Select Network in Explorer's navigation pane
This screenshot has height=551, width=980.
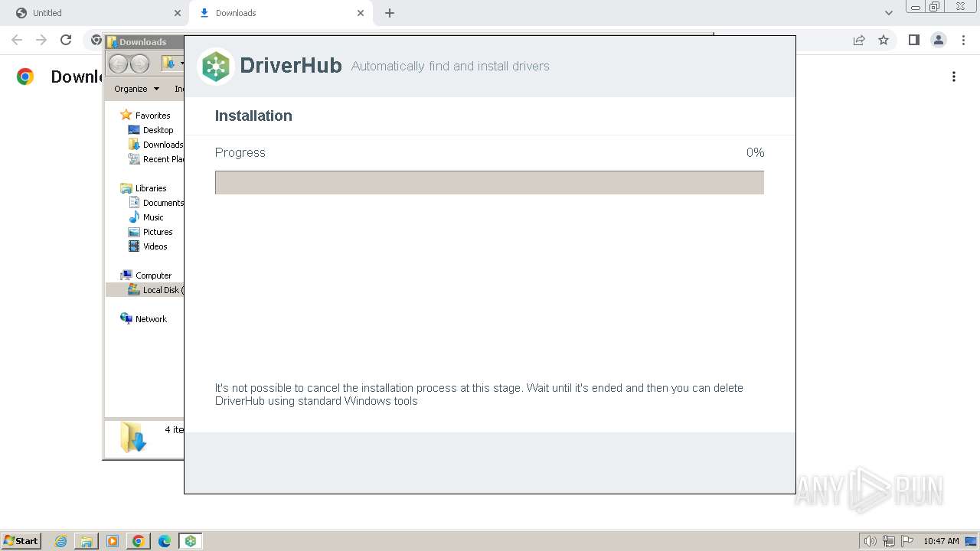(x=143, y=319)
